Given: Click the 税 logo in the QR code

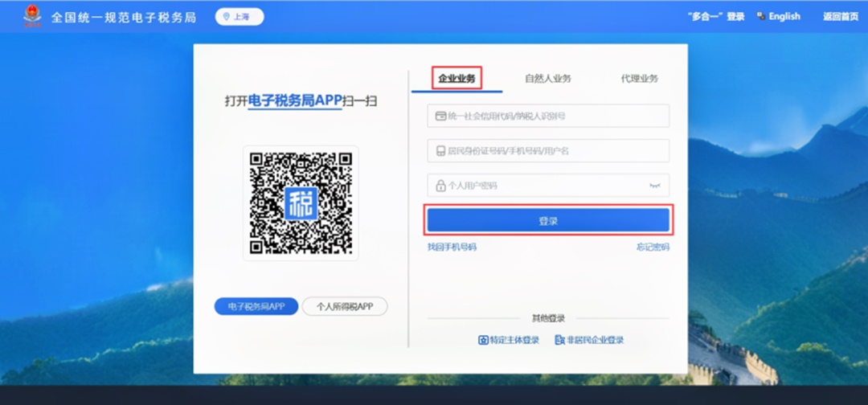Looking at the screenshot, I should [x=301, y=203].
